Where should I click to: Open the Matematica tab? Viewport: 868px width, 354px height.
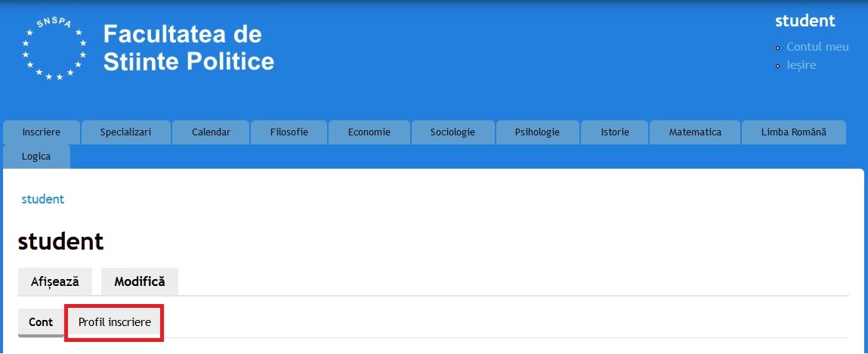695,132
